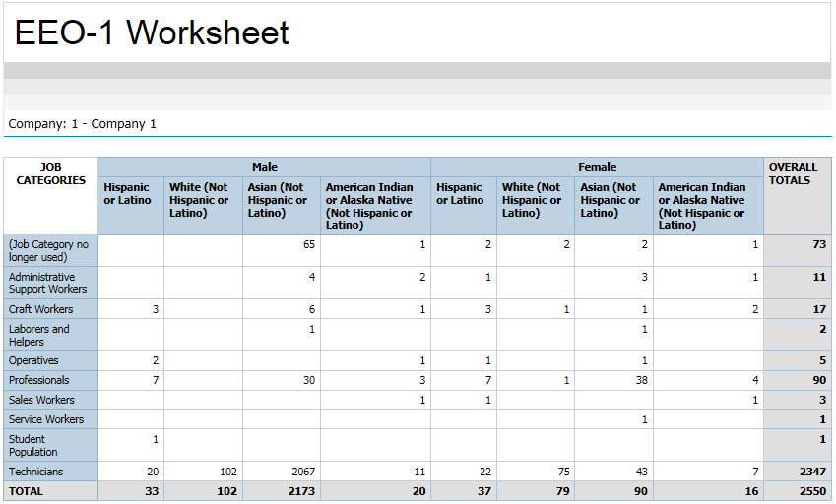Screen dimensions: 836x504
Task: Click the Technicians row label
Action: click(x=36, y=472)
